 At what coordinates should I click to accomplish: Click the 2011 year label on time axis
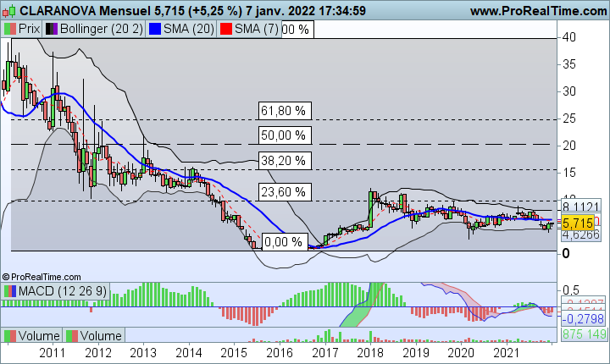[x=53, y=353]
